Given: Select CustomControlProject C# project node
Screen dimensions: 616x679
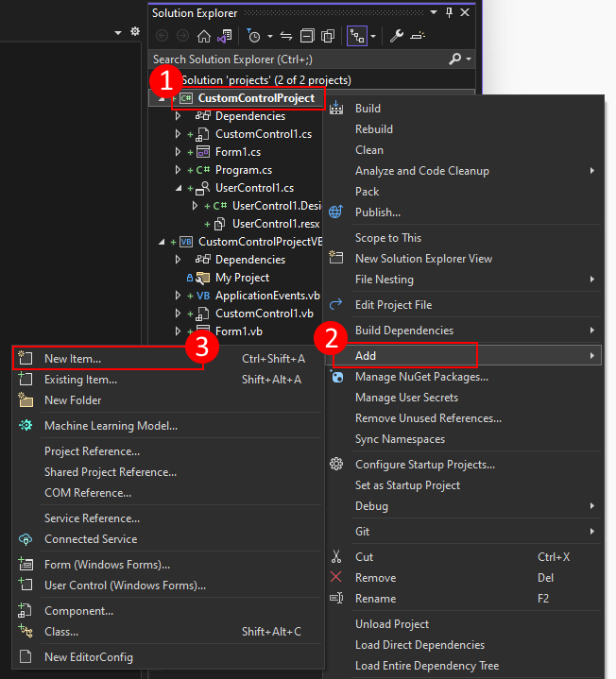Looking at the screenshot, I should point(256,98).
